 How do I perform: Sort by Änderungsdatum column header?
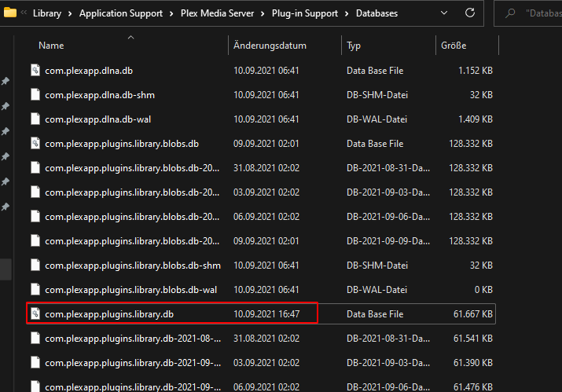[270, 46]
